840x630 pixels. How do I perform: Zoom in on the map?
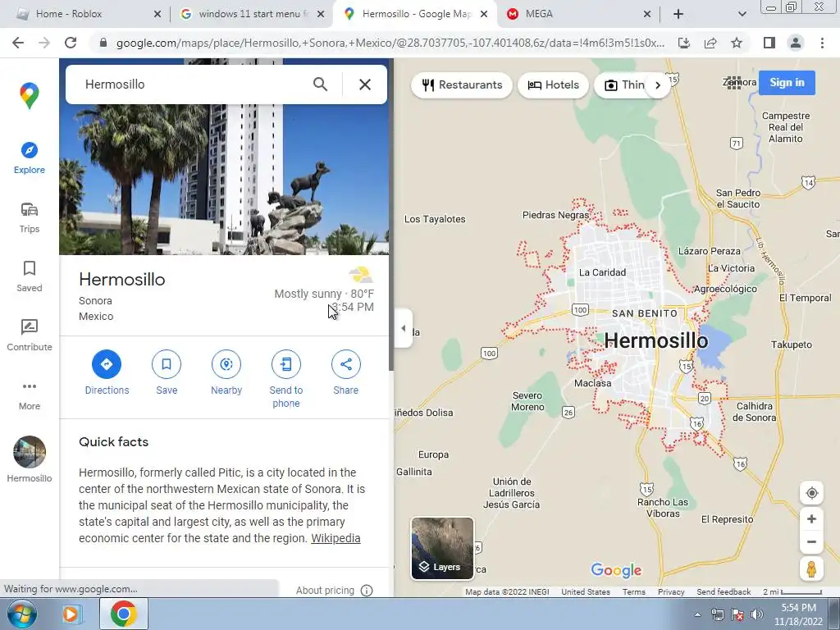(811, 518)
